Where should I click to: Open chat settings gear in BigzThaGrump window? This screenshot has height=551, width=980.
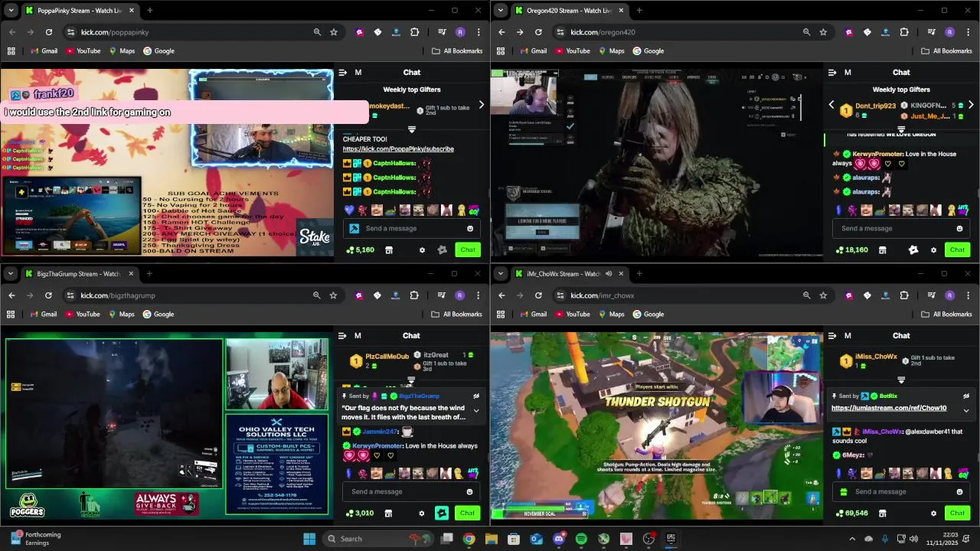[x=421, y=513]
